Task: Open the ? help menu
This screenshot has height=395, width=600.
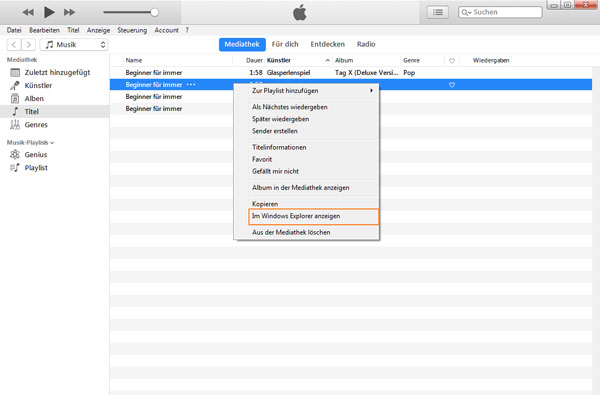Action: 187,30
